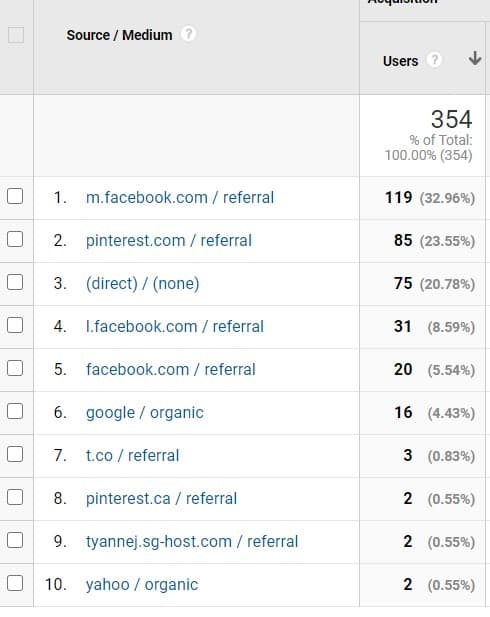490x617 pixels.
Task: Open m.facebook.com / referral link
Action: click(180, 198)
